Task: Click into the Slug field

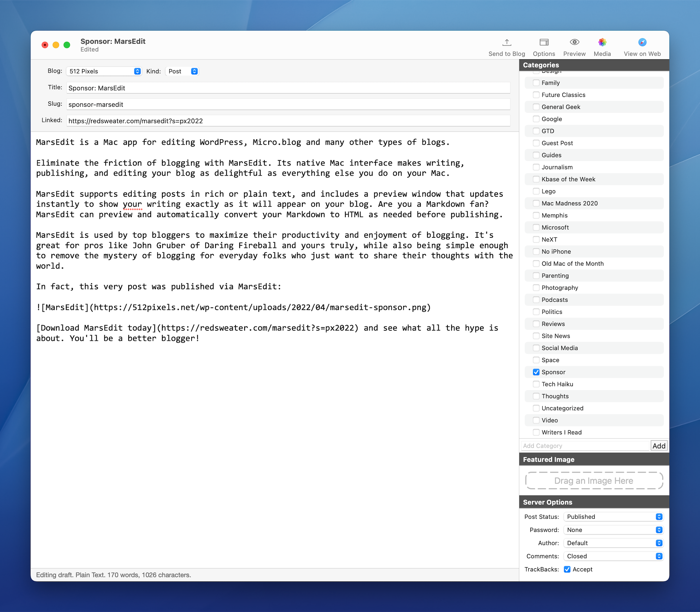Action: (288, 104)
